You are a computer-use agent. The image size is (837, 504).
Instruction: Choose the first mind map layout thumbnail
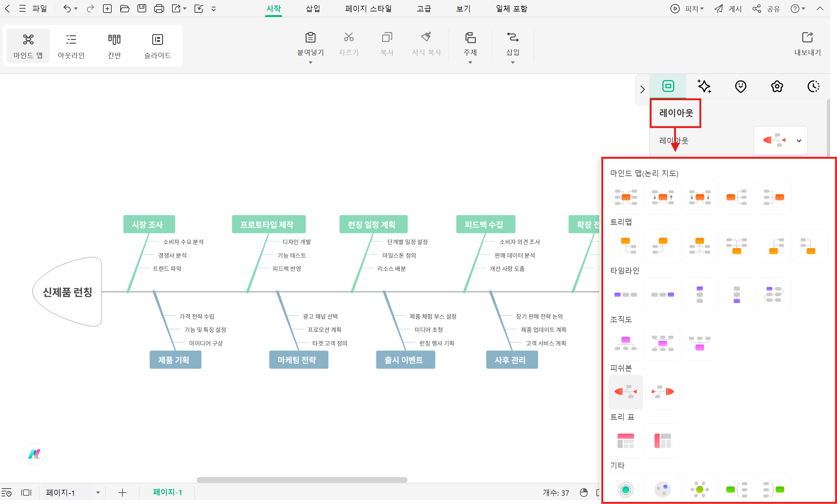click(625, 197)
